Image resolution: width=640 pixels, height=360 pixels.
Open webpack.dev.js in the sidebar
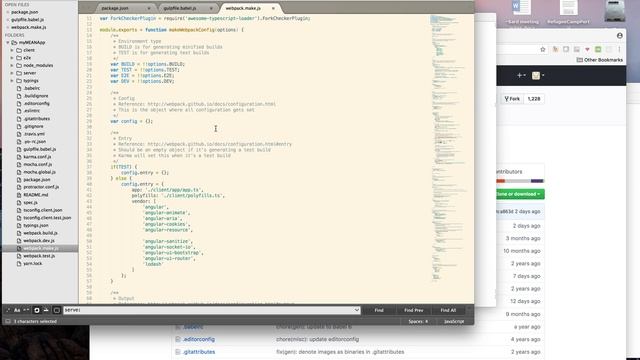[x=39, y=241]
